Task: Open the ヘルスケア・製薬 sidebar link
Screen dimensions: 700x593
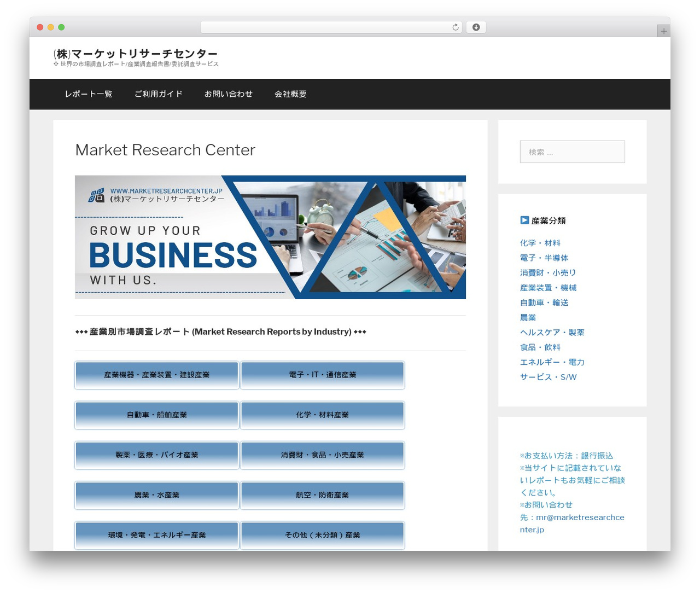Action: click(x=552, y=332)
